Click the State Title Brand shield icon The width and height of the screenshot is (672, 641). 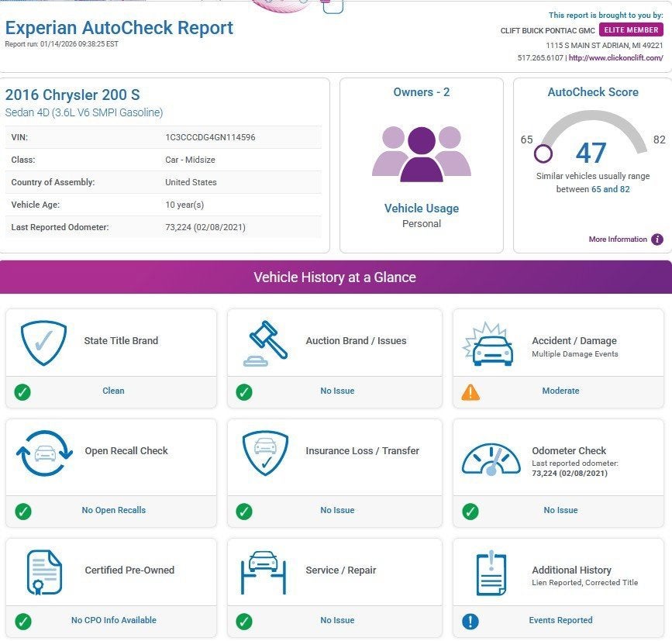point(43,343)
